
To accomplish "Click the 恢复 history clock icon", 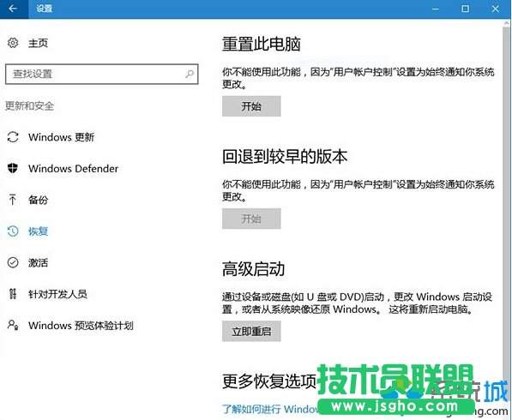I will click(x=13, y=231).
